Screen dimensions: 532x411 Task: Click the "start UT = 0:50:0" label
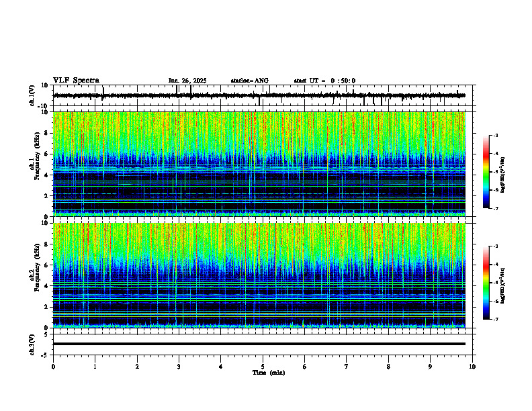(324, 81)
